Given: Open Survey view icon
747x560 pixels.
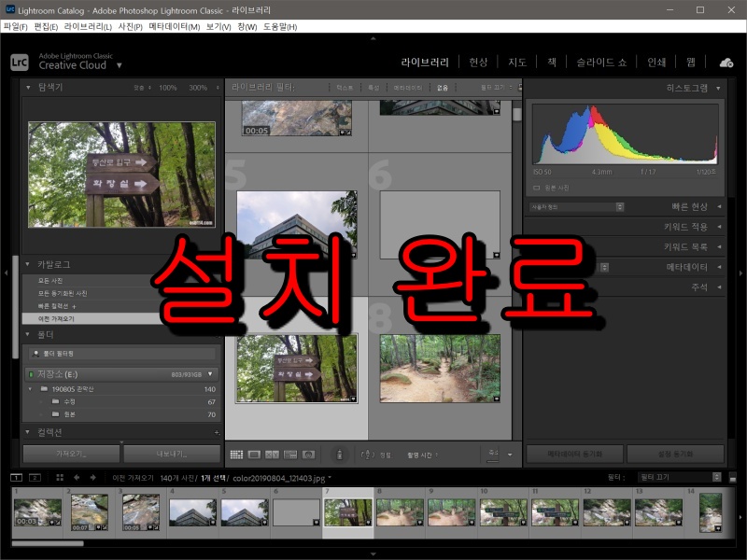Looking at the screenshot, I should pyautogui.click(x=290, y=455).
